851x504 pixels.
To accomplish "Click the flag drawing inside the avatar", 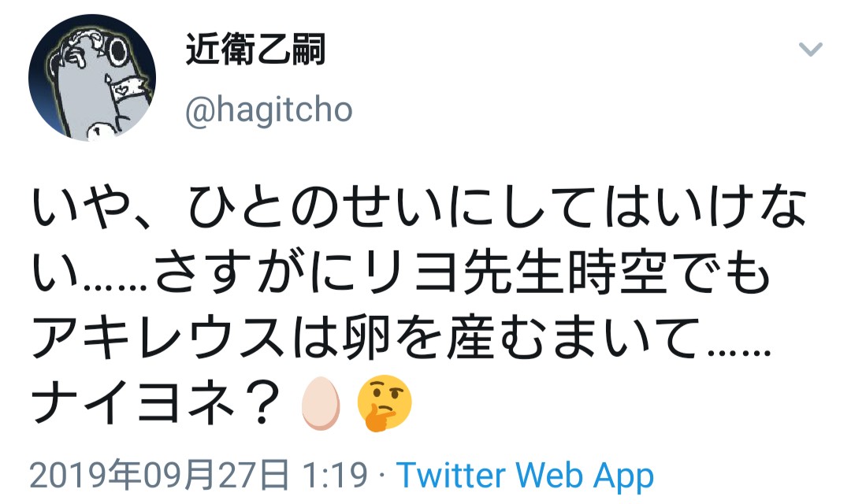I will (129, 88).
